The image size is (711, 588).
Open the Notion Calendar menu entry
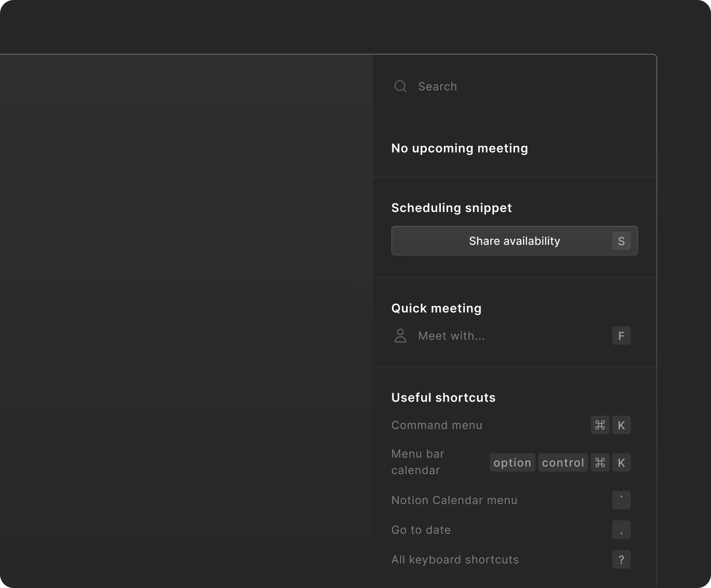pyautogui.click(x=454, y=500)
